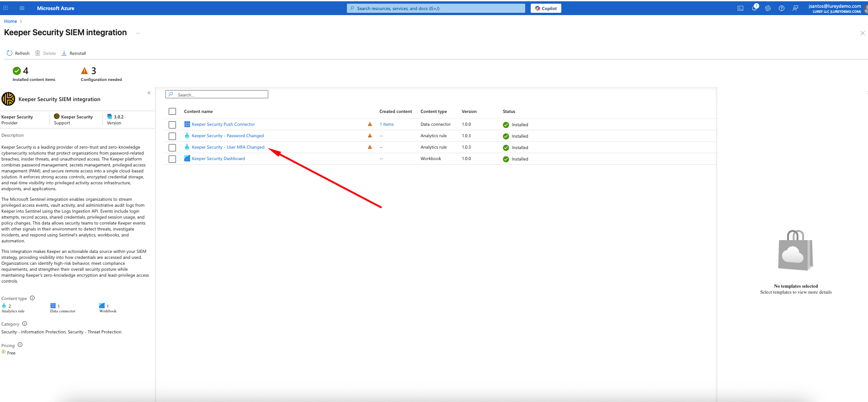Screen dimensions: 868x402
Task: Open the portal settings gear
Action: click(768, 8)
